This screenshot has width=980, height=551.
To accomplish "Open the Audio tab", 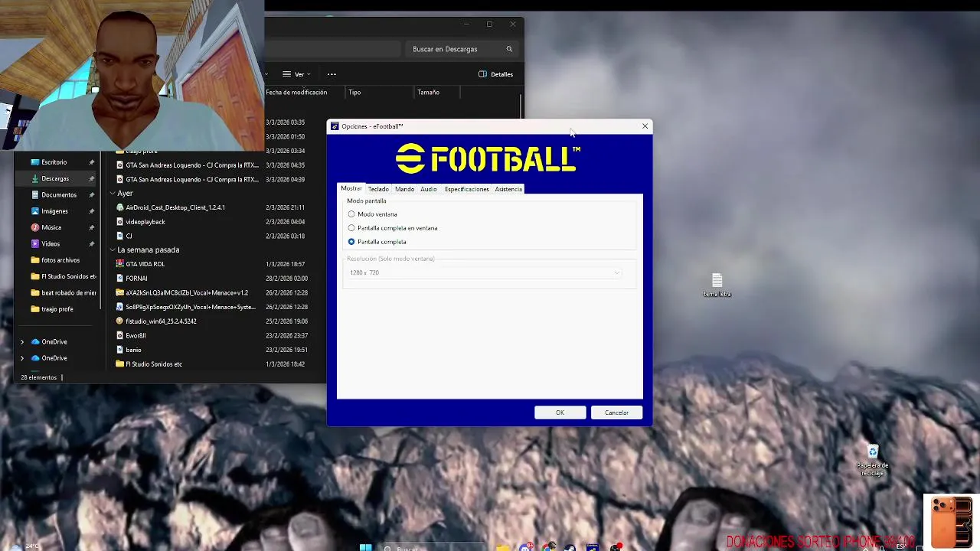I will point(428,189).
